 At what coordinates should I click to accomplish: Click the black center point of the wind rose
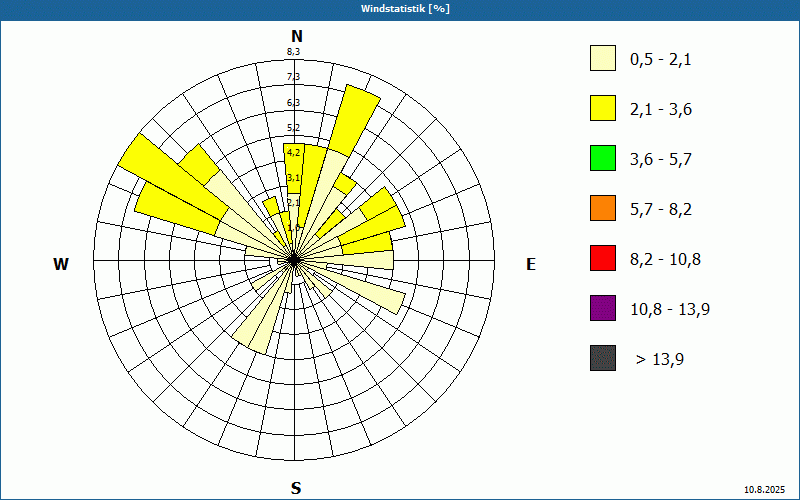[x=294, y=260]
